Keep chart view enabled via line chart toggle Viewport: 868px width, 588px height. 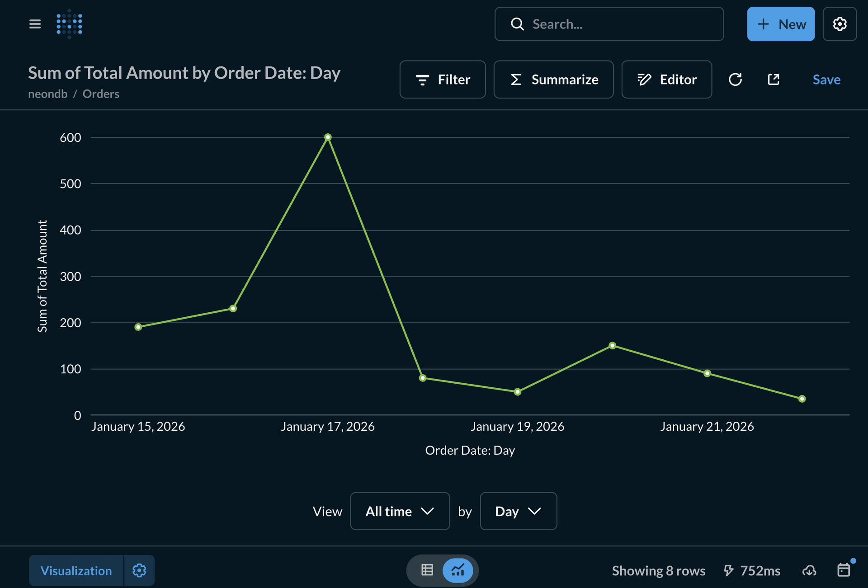point(458,570)
